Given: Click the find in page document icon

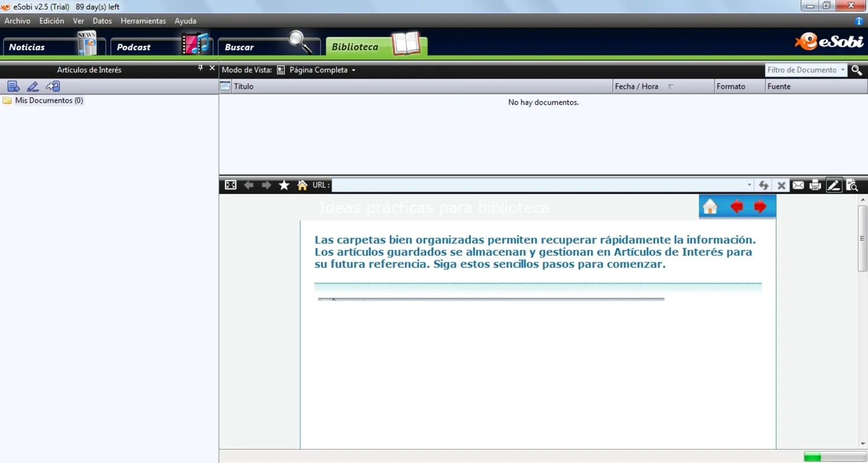Looking at the screenshot, I should pyautogui.click(x=852, y=185).
